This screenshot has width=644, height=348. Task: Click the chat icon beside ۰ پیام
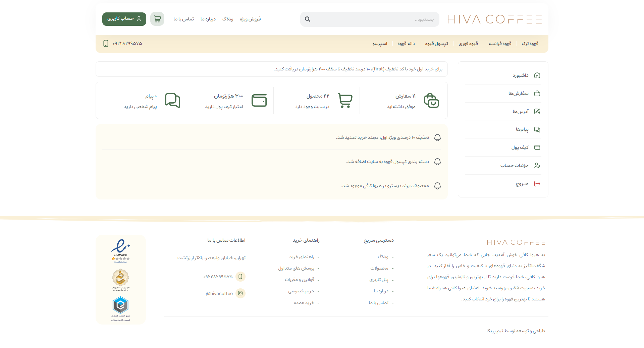coord(172,101)
